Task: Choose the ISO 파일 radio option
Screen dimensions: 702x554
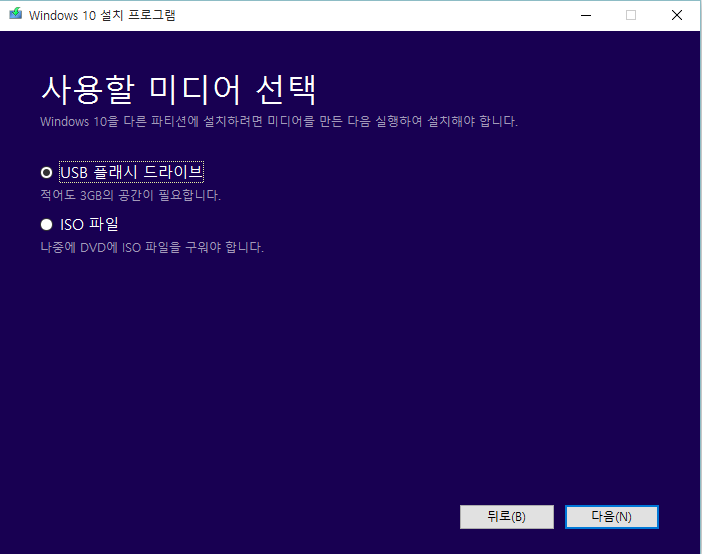Action: [47, 224]
